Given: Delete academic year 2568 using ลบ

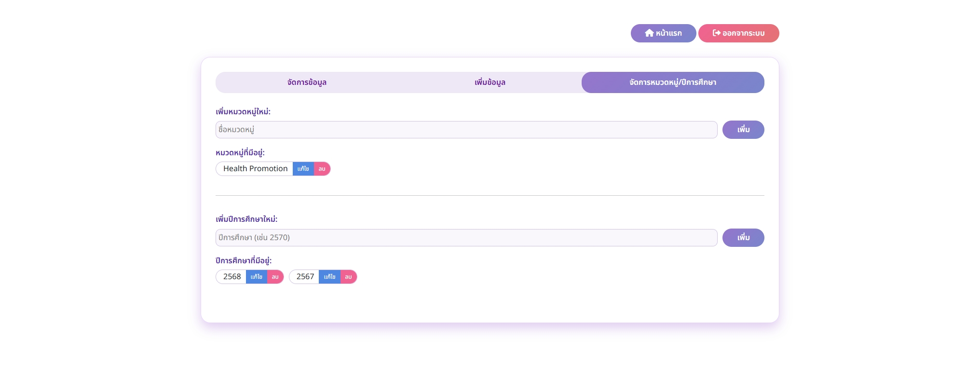Looking at the screenshot, I should (x=275, y=277).
